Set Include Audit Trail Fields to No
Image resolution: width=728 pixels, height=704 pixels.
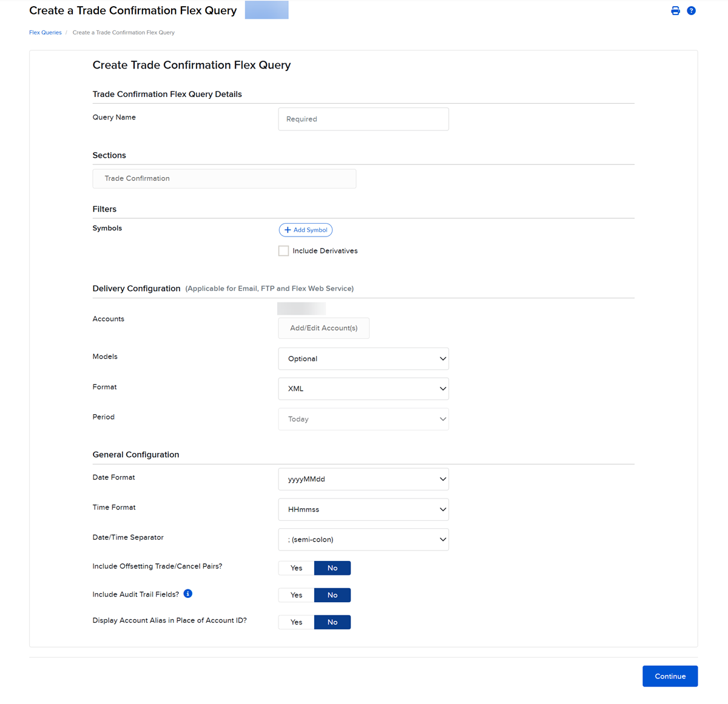click(x=332, y=595)
